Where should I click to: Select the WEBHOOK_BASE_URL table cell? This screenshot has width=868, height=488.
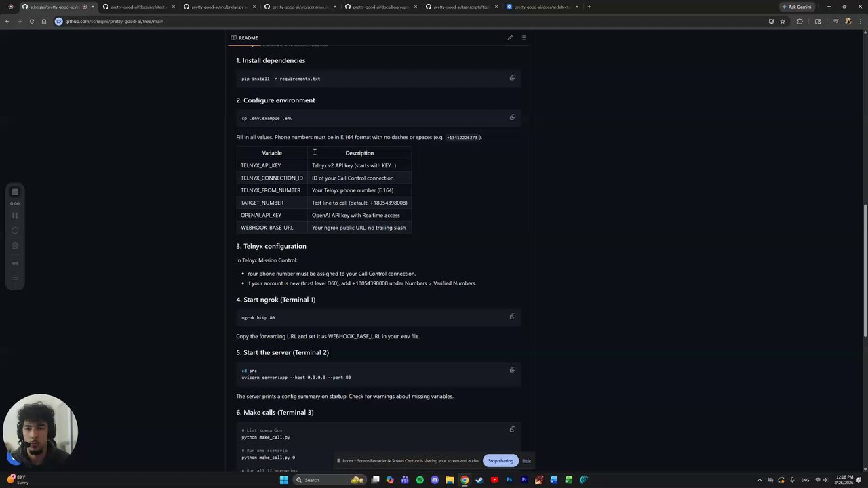(272, 228)
